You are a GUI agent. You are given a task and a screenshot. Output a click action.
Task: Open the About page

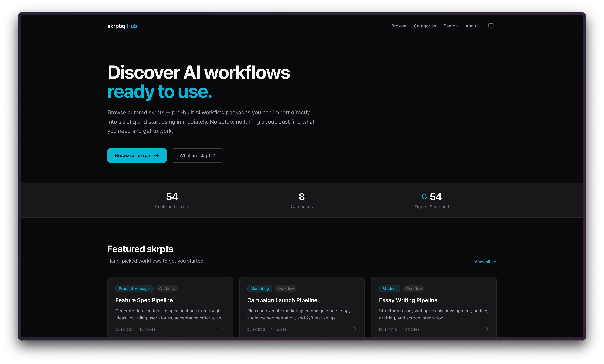coord(471,26)
